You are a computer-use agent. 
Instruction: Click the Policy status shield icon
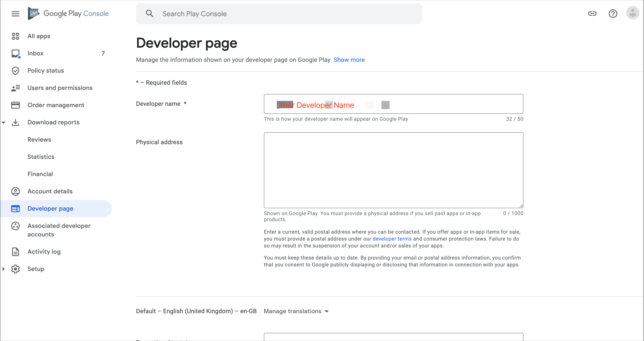[15, 71]
